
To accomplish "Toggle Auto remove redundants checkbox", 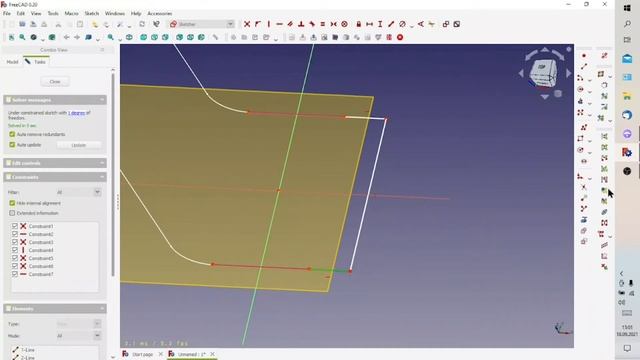I will [12, 134].
